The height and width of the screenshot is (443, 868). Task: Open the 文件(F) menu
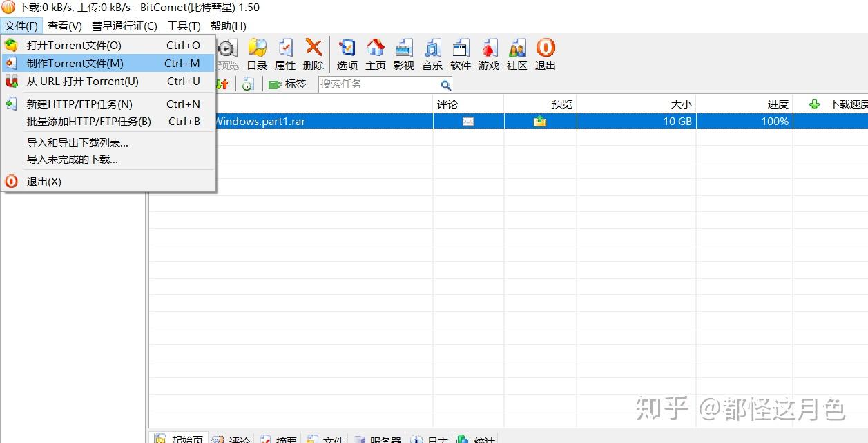21,26
